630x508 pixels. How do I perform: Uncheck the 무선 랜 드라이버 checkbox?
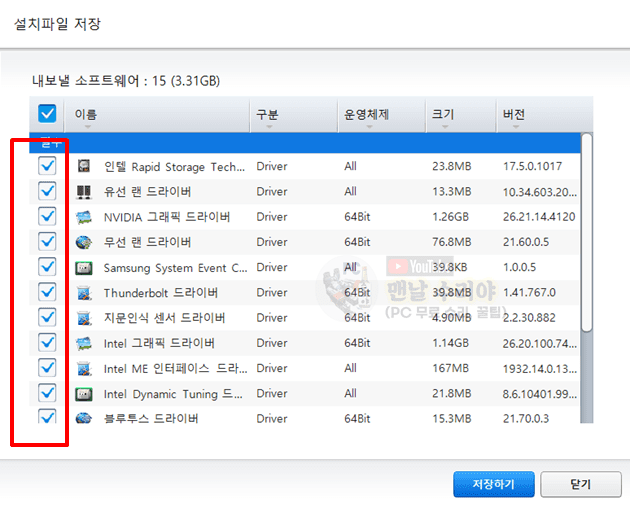47,242
